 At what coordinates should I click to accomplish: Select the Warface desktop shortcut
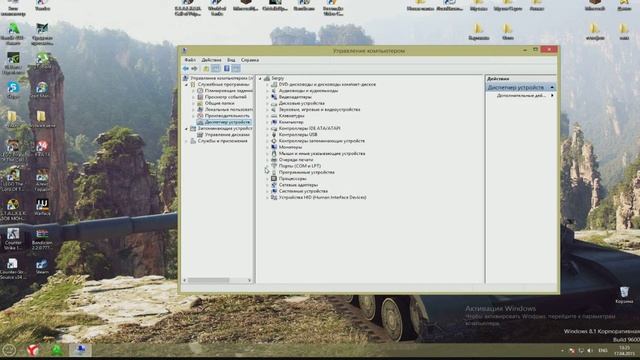[x=42, y=207]
